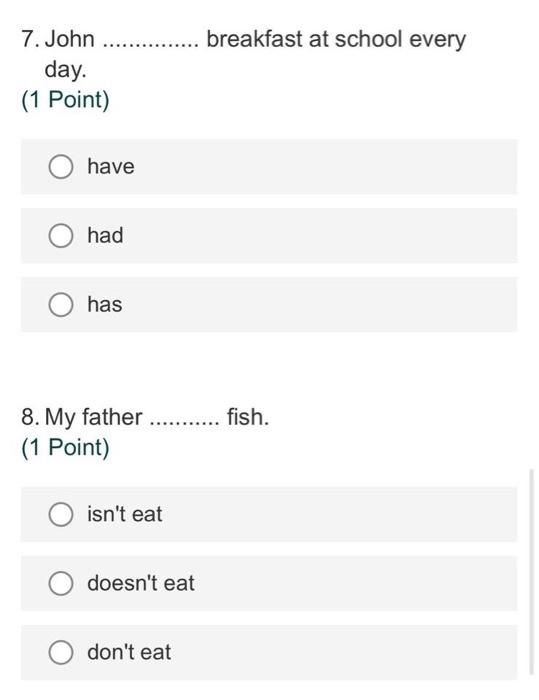Screen dimensions: 539x700
Task: Click the '(1 Point)' label under question 8
Action: click(x=65, y=447)
